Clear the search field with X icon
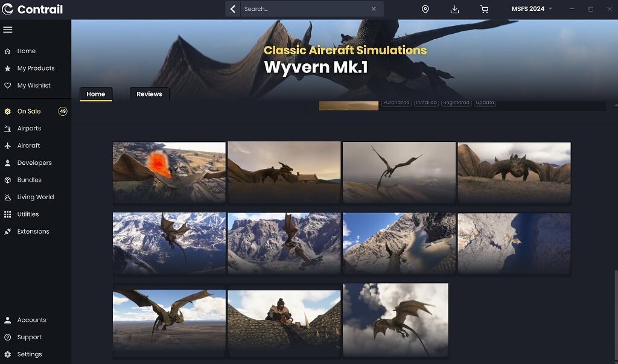The image size is (618, 364). pyautogui.click(x=374, y=9)
